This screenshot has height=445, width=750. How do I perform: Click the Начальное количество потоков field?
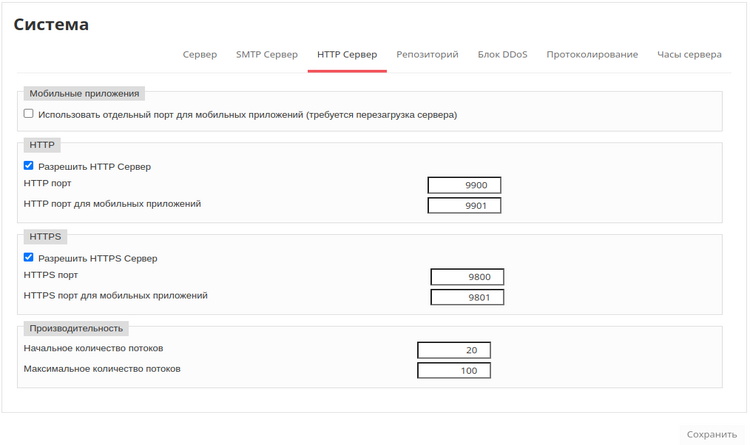click(454, 350)
